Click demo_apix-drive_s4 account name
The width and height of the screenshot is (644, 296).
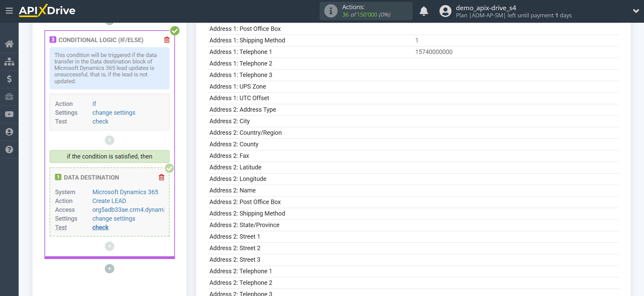tap(486, 8)
